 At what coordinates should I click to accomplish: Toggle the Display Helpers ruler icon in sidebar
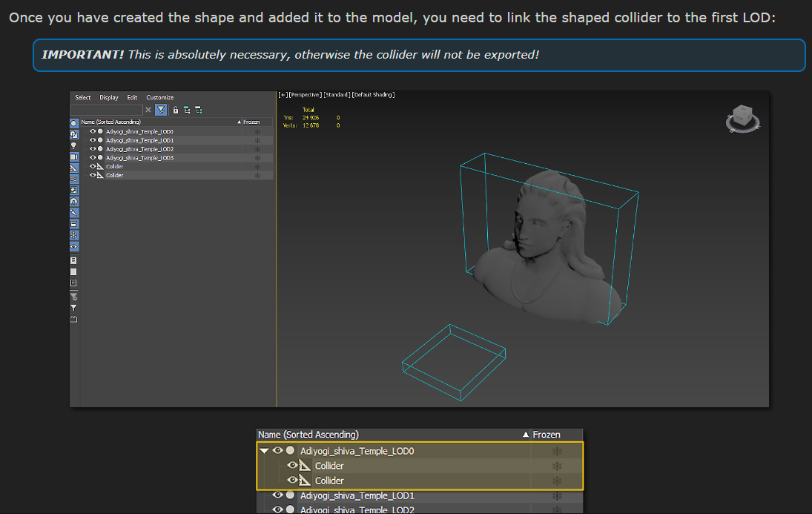tap(73, 168)
